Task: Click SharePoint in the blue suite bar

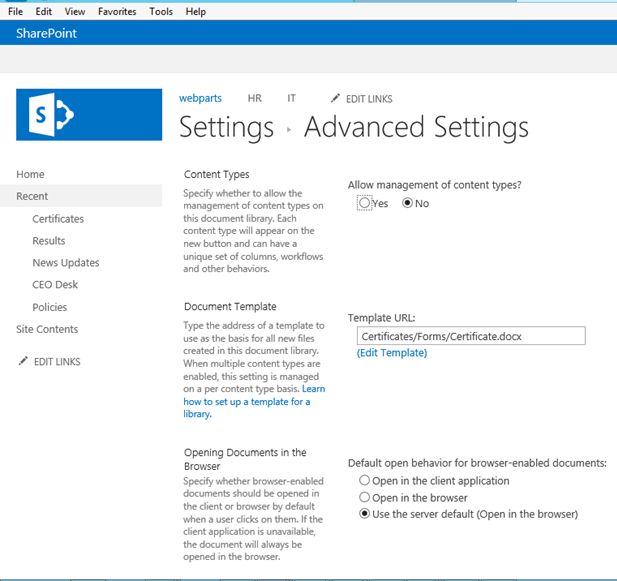Action: pos(46,34)
